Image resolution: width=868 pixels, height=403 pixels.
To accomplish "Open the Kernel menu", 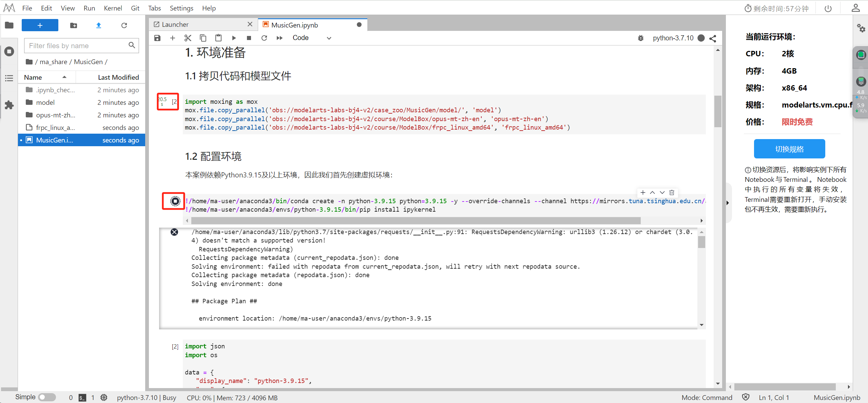I will (113, 8).
